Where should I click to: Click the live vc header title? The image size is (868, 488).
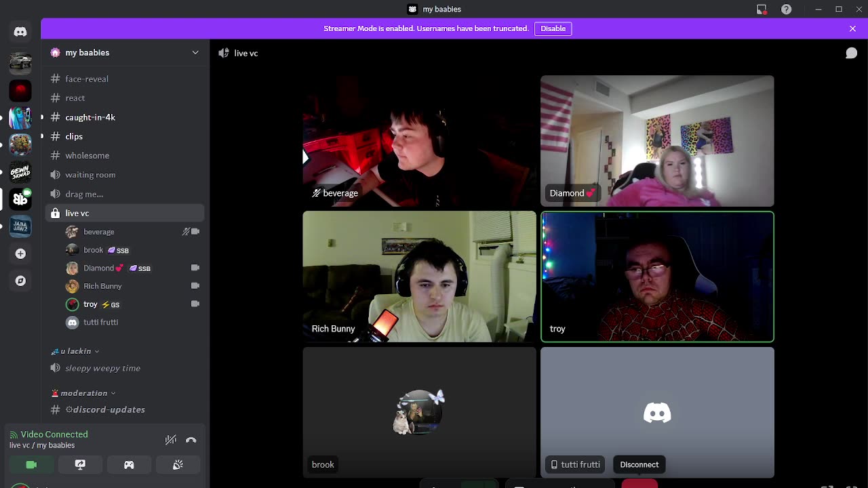tap(246, 53)
